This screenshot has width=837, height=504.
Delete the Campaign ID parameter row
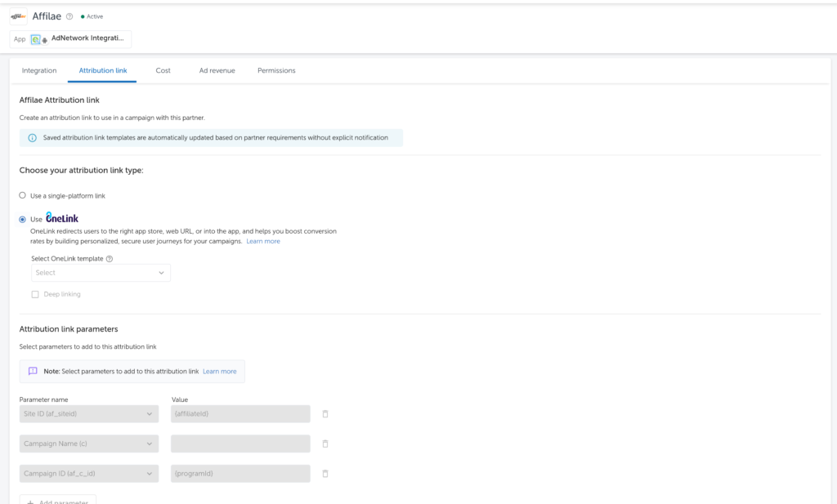325,473
